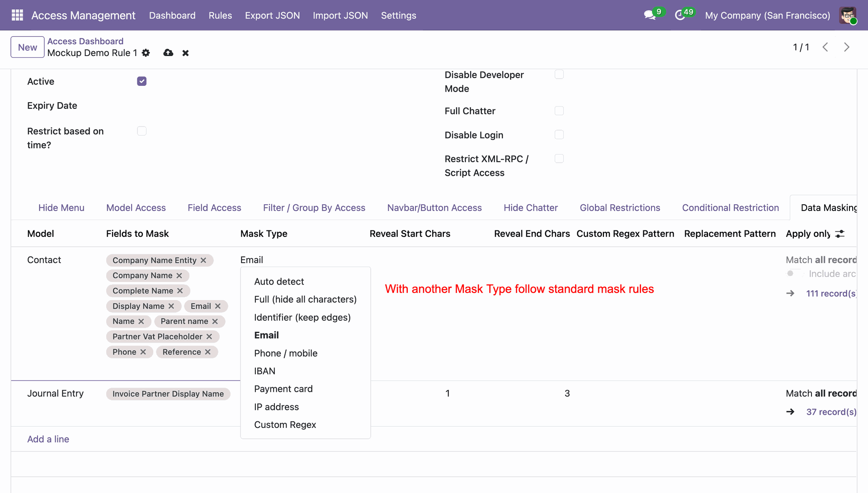Open the user avatar menu
This screenshot has width=868, height=493.
click(848, 15)
